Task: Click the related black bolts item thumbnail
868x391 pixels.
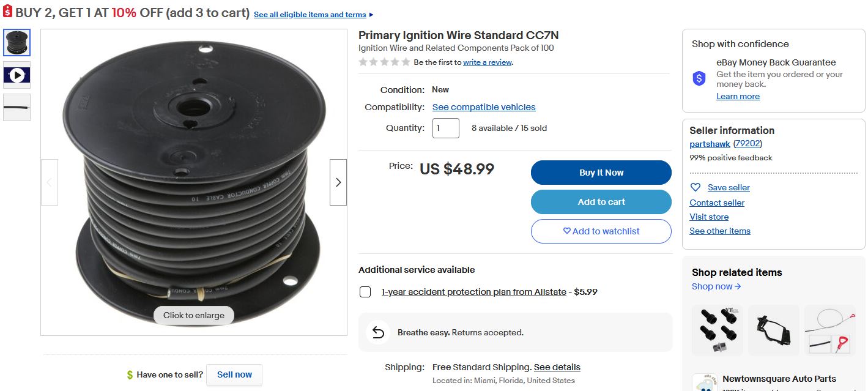Action: pyautogui.click(x=717, y=330)
